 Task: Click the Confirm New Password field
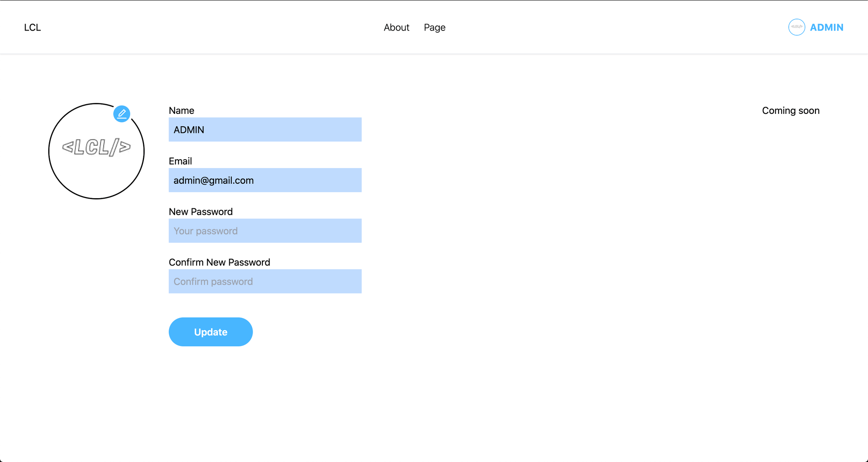pos(265,281)
